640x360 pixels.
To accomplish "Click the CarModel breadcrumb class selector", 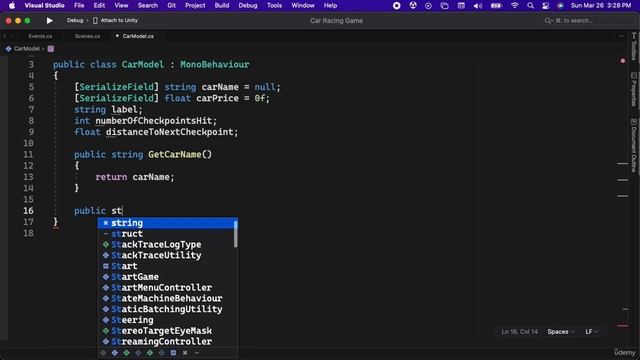I will pos(23,49).
